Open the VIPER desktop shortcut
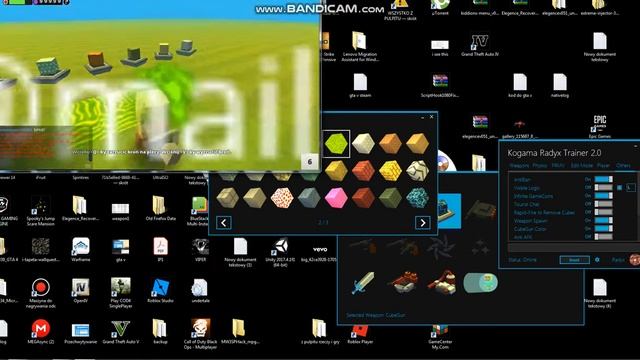Image resolution: width=640 pixels, height=360 pixels. click(200, 250)
